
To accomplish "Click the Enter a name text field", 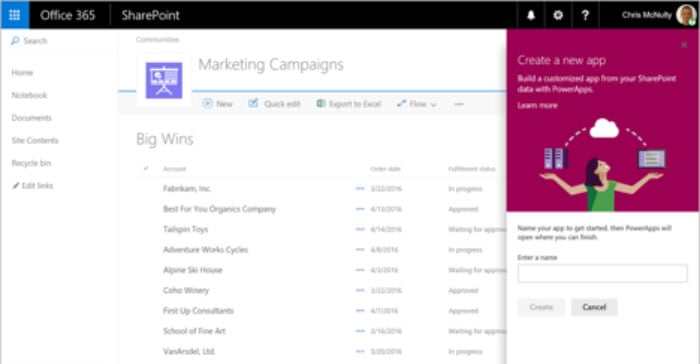I will [602, 273].
